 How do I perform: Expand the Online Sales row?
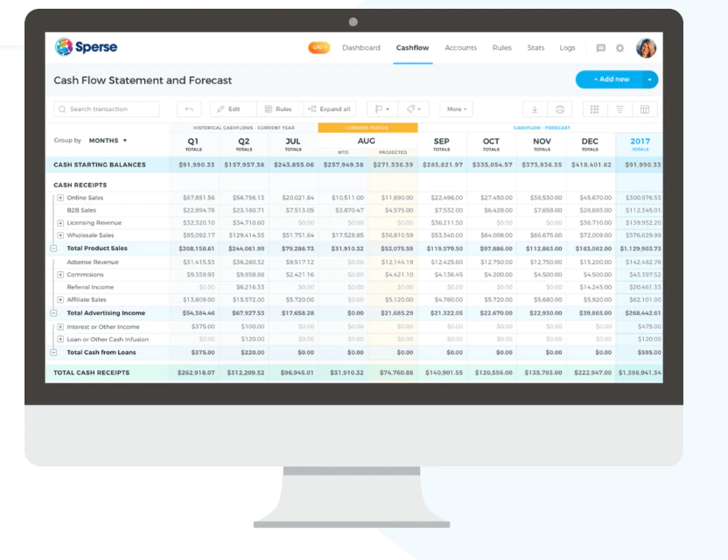point(60,198)
